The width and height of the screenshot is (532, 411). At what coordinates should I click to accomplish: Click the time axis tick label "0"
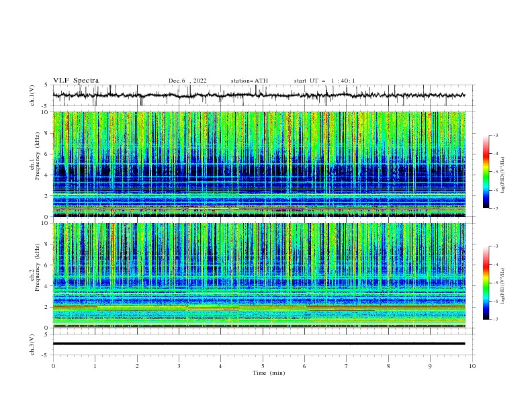[53, 366]
